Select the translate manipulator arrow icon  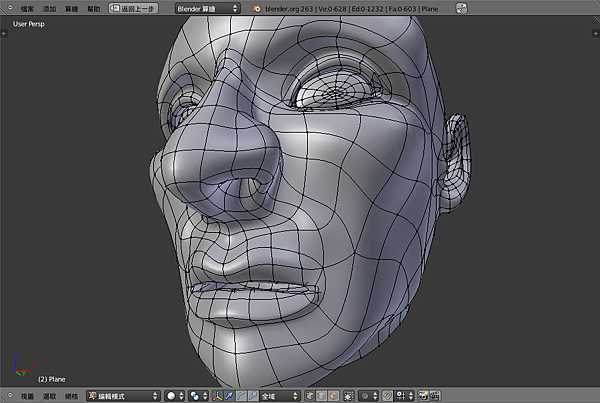point(228,396)
